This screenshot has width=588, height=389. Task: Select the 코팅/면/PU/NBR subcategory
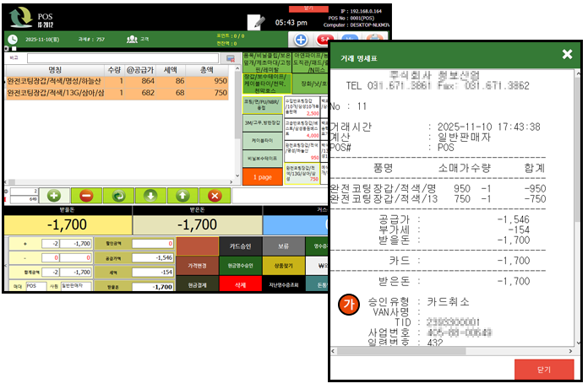263,105
